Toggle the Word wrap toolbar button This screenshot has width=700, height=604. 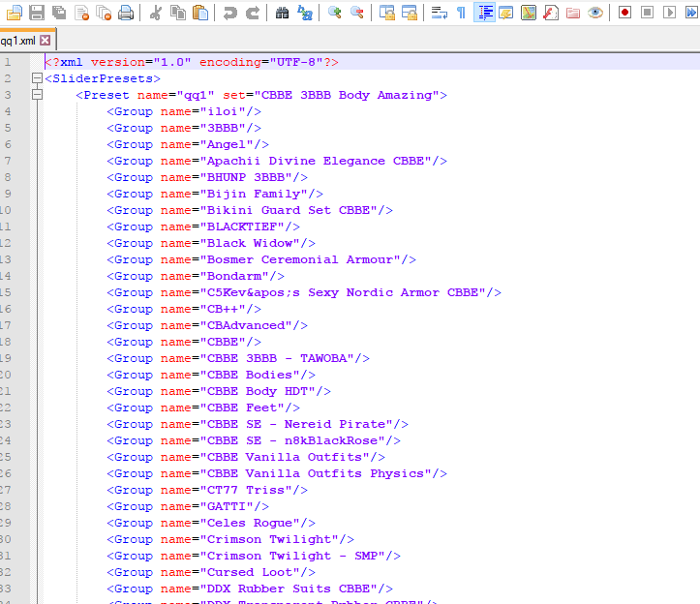(x=440, y=13)
